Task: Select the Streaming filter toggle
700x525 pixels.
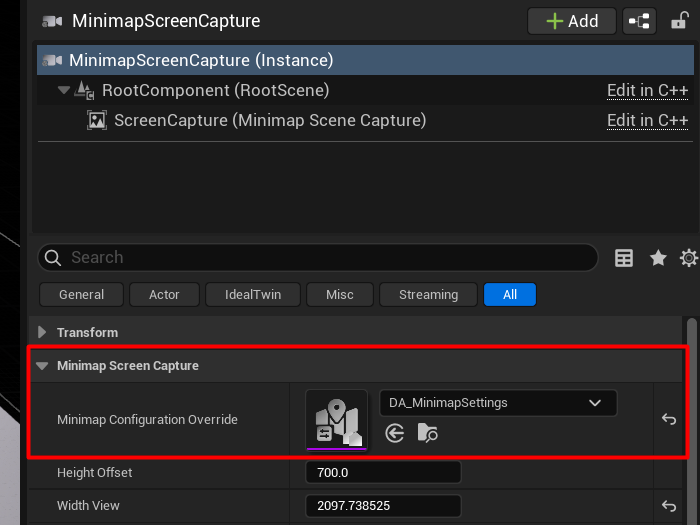Action: (428, 295)
